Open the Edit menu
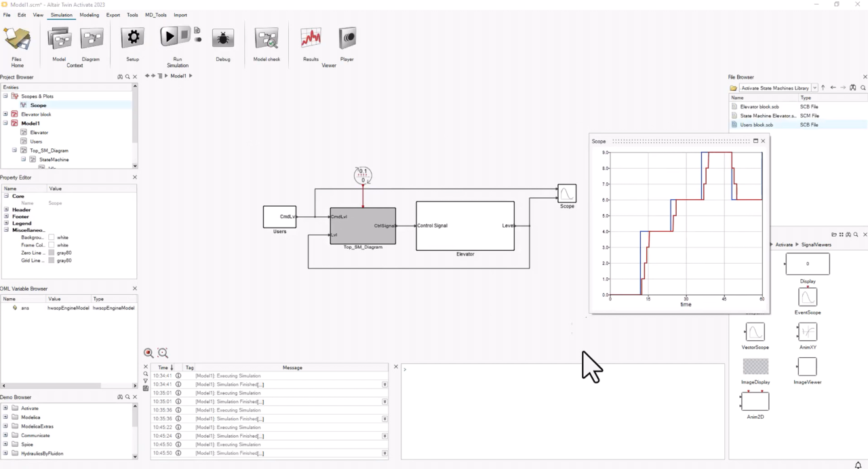The width and height of the screenshot is (868, 469). 22,15
